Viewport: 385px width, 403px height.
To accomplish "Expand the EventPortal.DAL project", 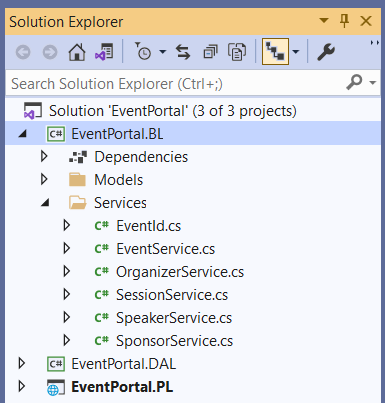I will 22,363.
